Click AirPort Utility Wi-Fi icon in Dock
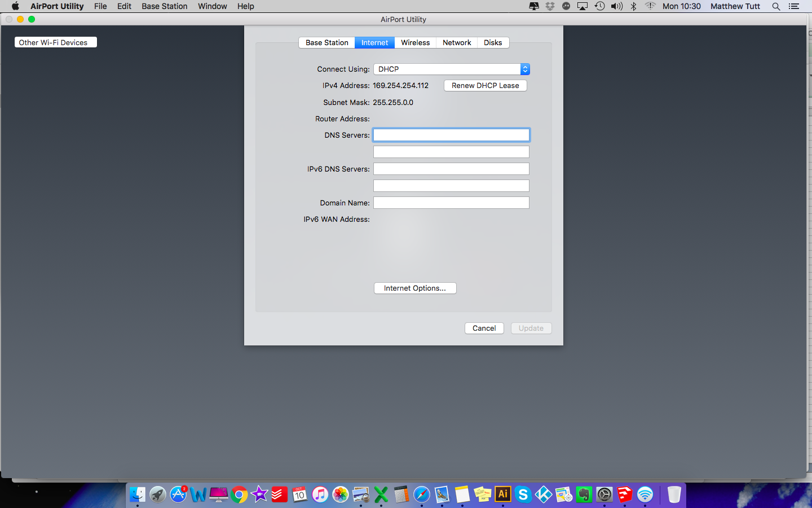 [645, 495]
